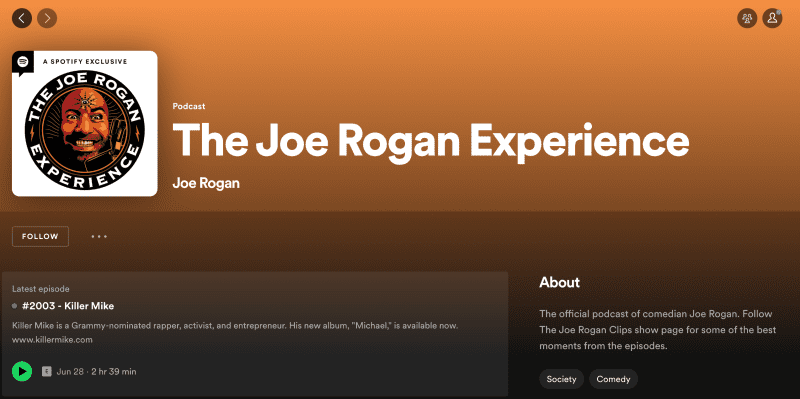Open the #2003 - Killer Mike episode title
The image size is (800, 399).
point(68,306)
